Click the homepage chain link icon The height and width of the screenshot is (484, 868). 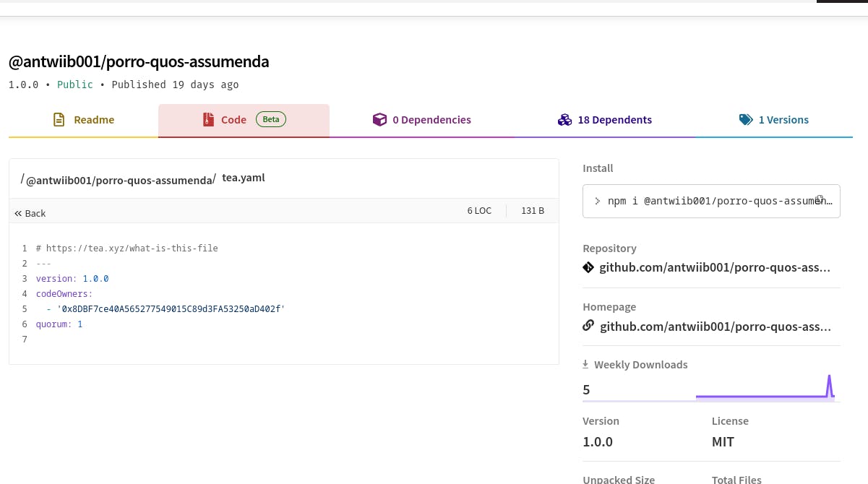coord(588,326)
